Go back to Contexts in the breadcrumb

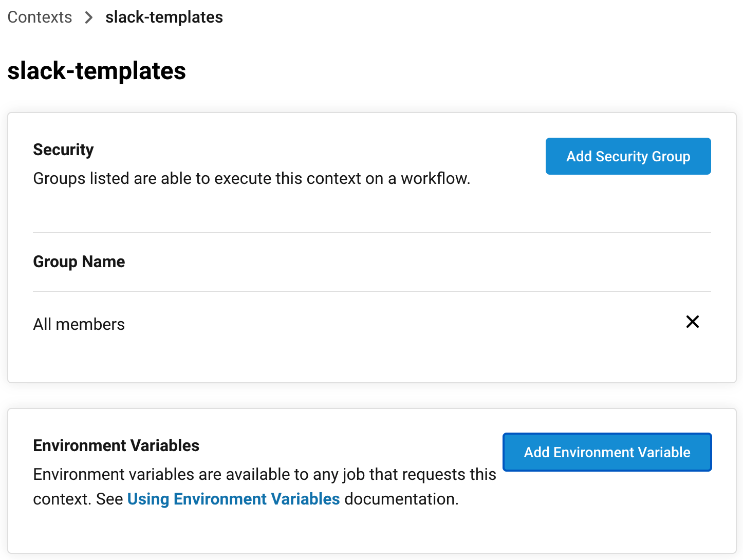[40, 17]
